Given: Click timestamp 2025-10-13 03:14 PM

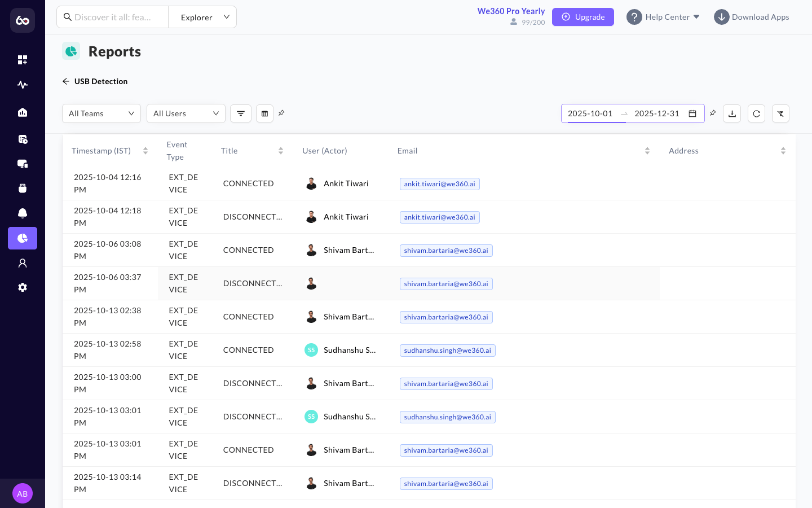Looking at the screenshot, I should tap(108, 483).
